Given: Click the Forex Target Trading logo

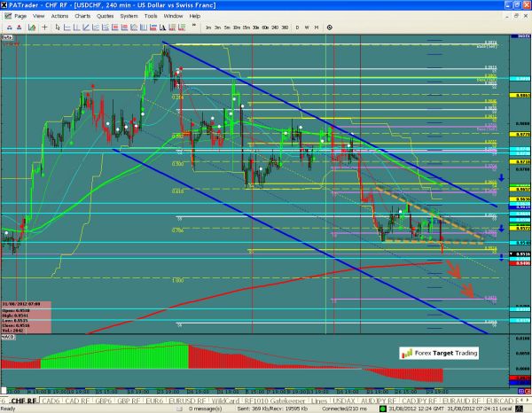Looking at the screenshot, I should click(x=438, y=353).
